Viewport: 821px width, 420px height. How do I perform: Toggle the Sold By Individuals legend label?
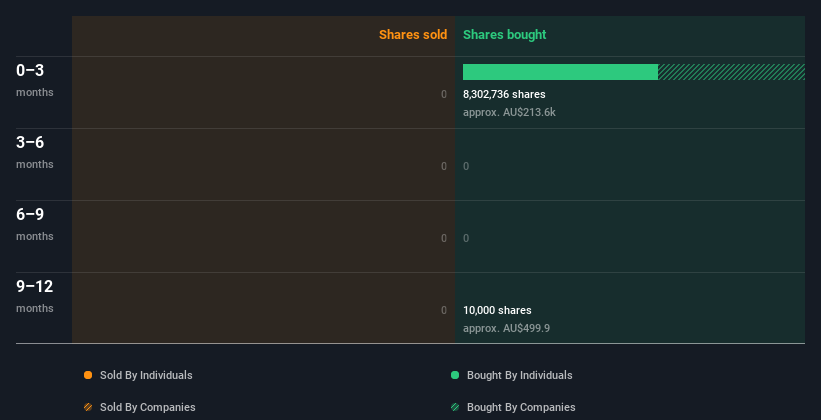coord(146,375)
